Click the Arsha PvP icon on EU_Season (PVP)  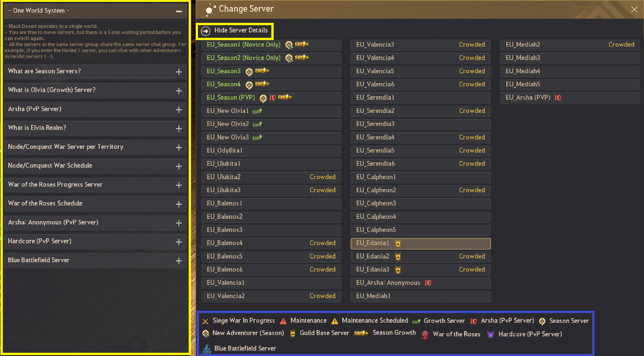(272, 98)
